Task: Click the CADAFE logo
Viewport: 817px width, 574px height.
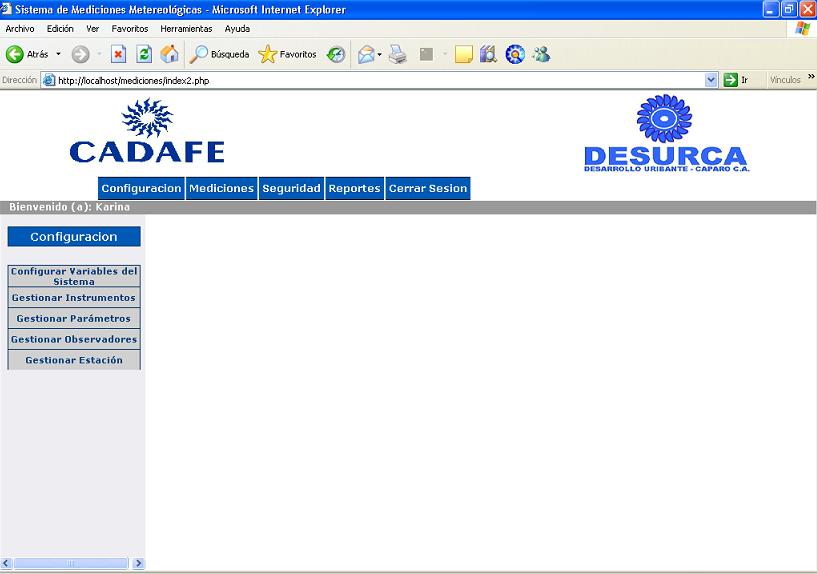Action: pyautogui.click(x=147, y=130)
